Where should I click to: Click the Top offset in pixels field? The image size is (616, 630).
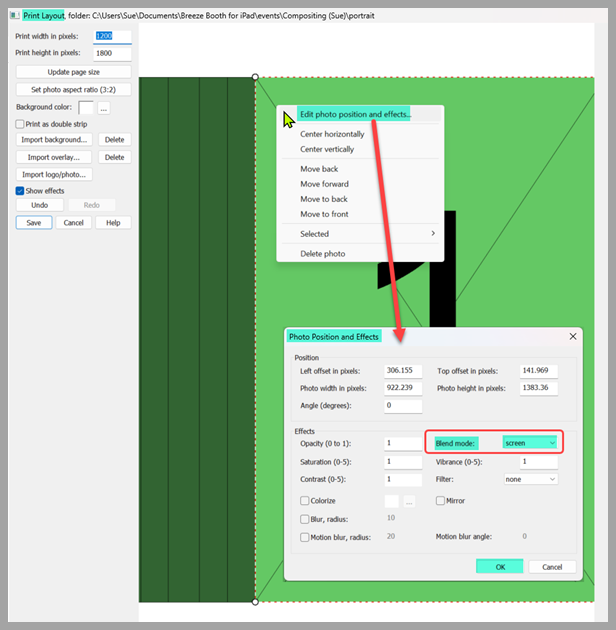538,371
